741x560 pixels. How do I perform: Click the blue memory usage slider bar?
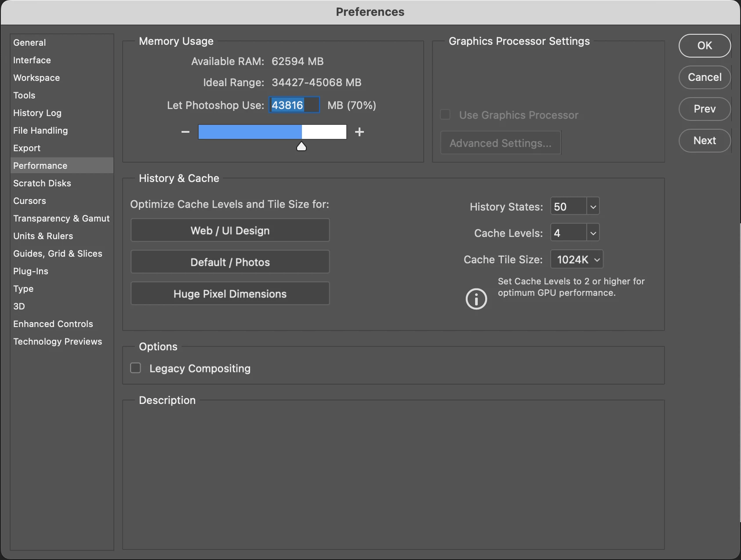point(272,132)
